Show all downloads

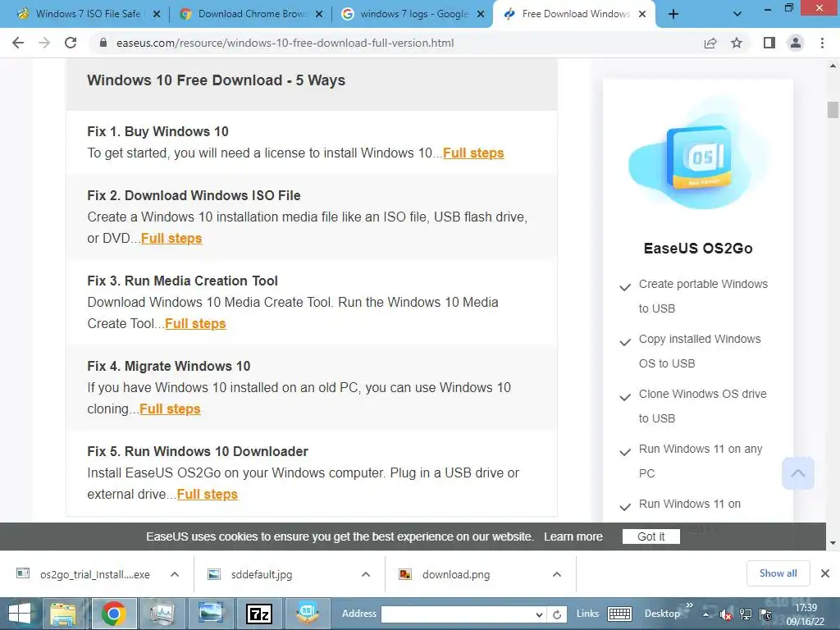click(x=778, y=573)
